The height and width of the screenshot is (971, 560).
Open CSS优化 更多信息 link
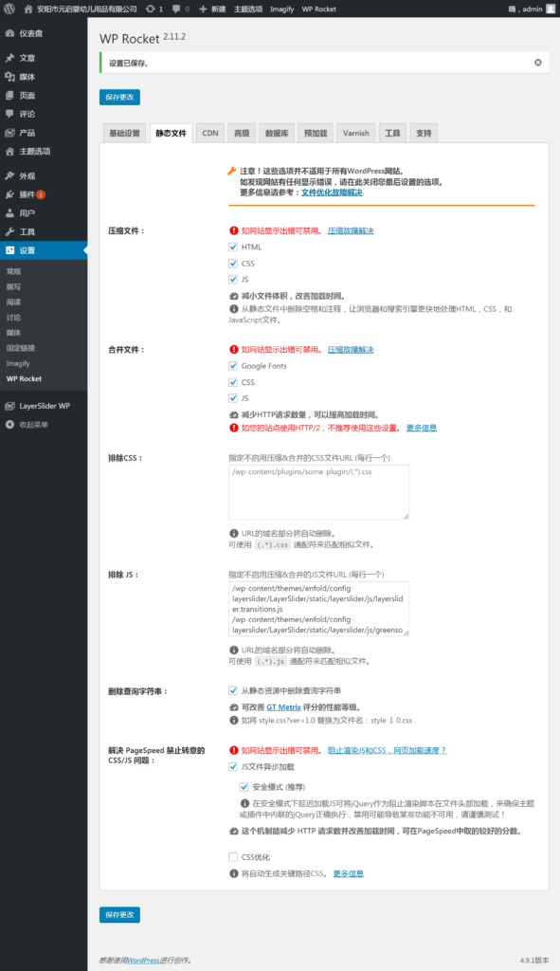click(349, 873)
